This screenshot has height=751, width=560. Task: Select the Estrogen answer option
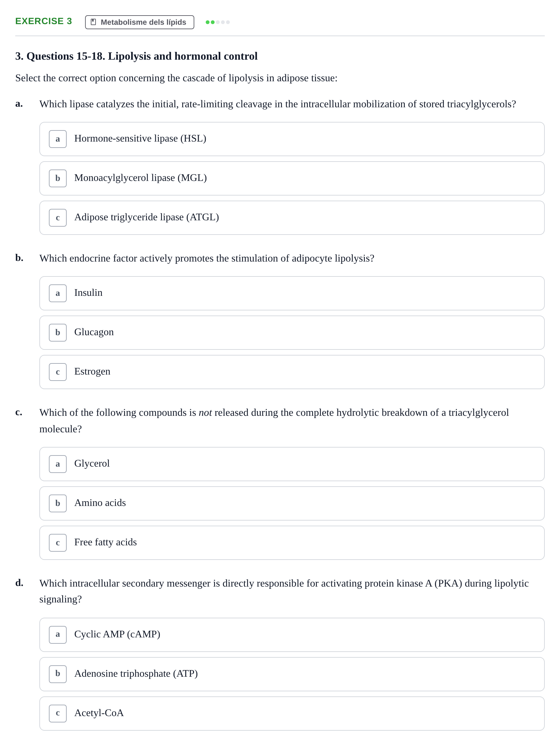(292, 372)
